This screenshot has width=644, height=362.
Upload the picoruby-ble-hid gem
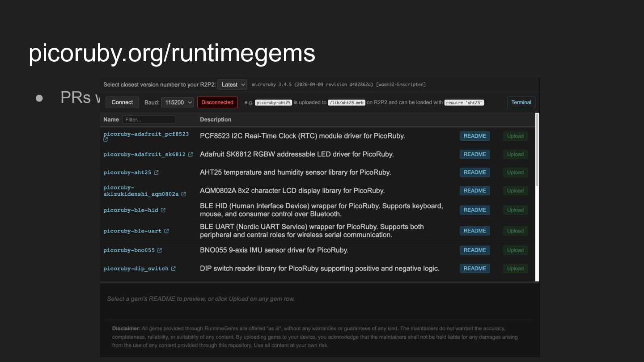pyautogui.click(x=515, y=210)
